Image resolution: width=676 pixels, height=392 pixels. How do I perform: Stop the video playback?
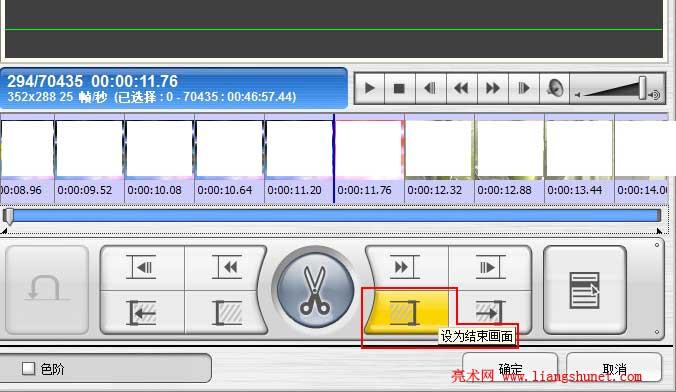click(400, 88)
